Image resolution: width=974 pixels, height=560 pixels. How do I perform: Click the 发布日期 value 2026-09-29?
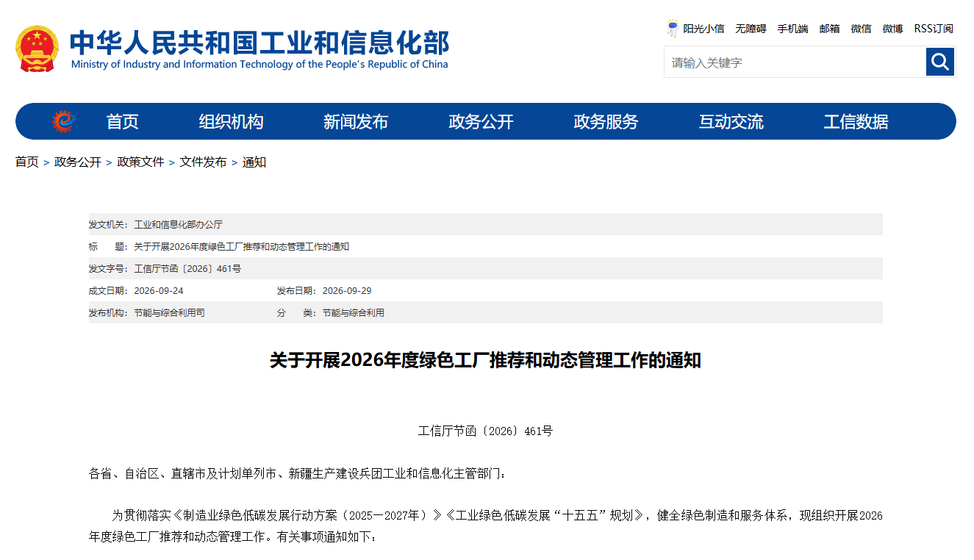pyautogui.click(x=347, y=290)
